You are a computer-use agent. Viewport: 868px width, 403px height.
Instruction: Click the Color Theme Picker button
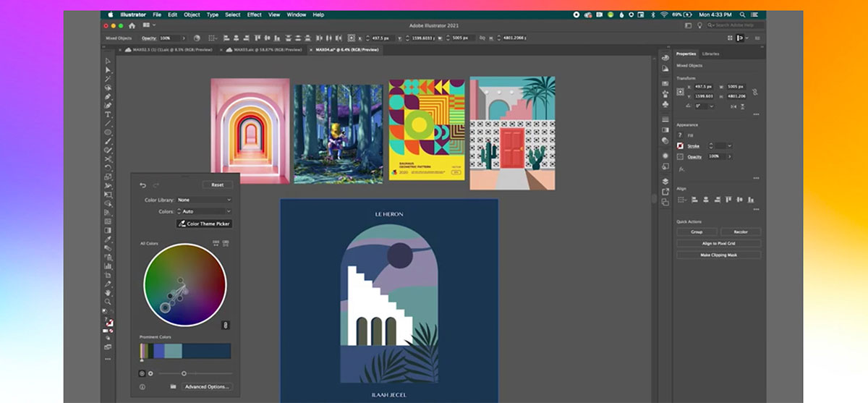(x=205, y=224)
